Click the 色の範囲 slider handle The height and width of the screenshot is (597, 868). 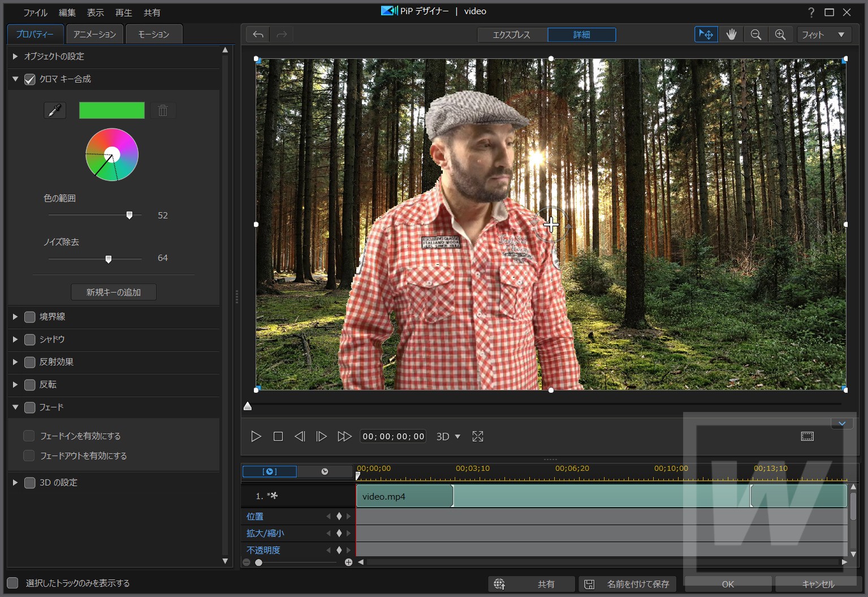[x=129, y=215]
